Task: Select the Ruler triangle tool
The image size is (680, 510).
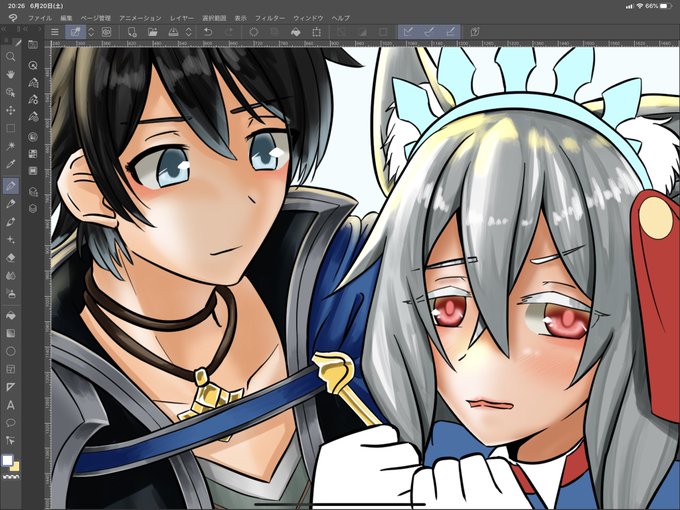Action: click(x=11, y=387)
